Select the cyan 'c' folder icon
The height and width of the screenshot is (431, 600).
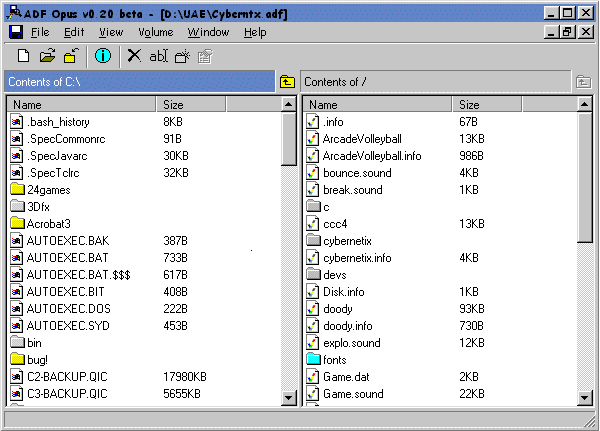[314, 206]
